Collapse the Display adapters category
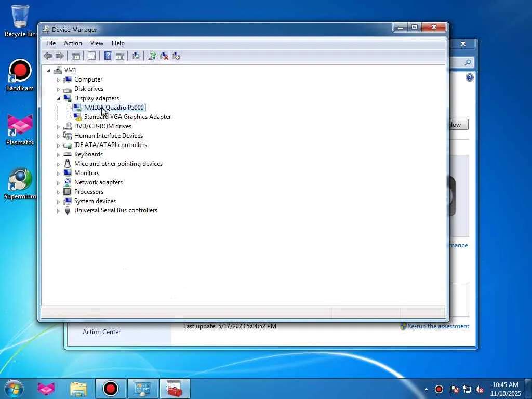 click(x=58, y=99)
